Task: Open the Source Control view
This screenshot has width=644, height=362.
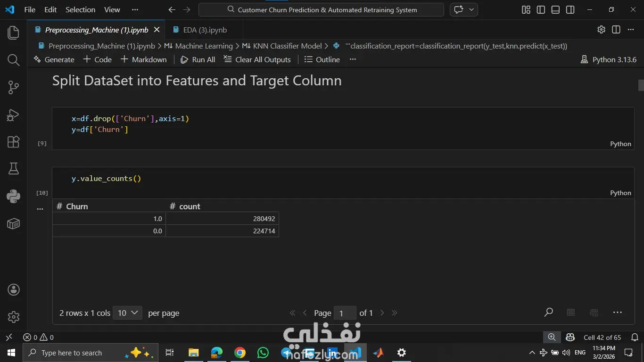Action: (13, 87)
